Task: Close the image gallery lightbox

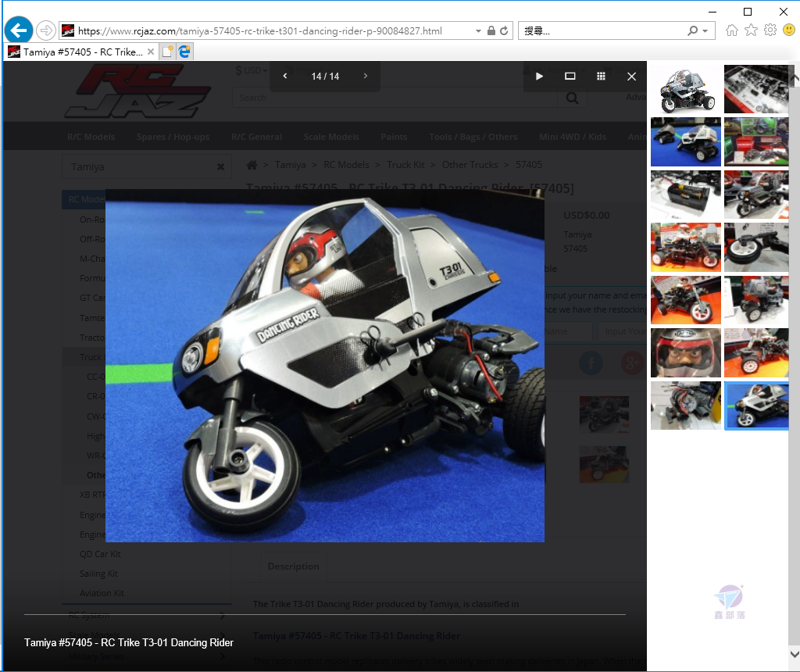Action: [x=631, y=76]
